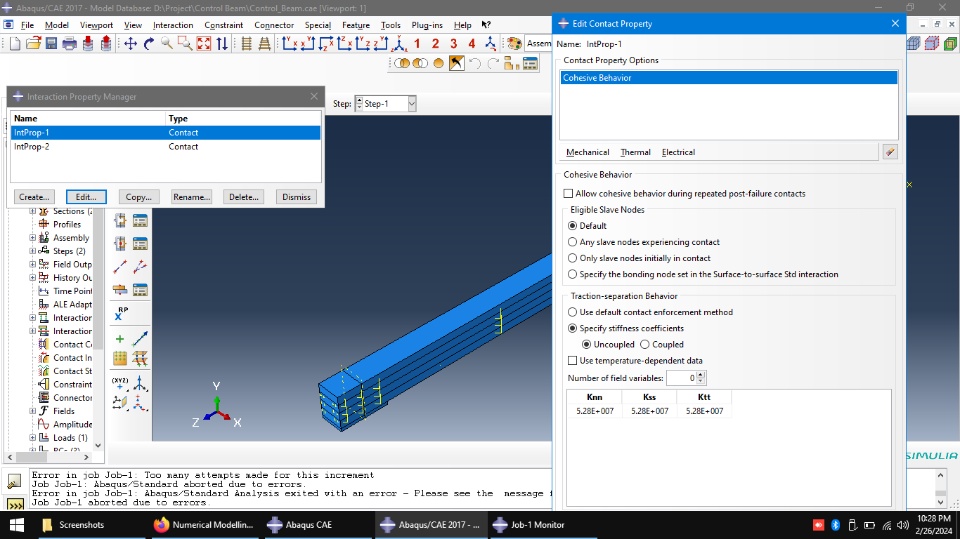Choose the Coupled radio option
The image size is (960, 539).
pos(645,344)
